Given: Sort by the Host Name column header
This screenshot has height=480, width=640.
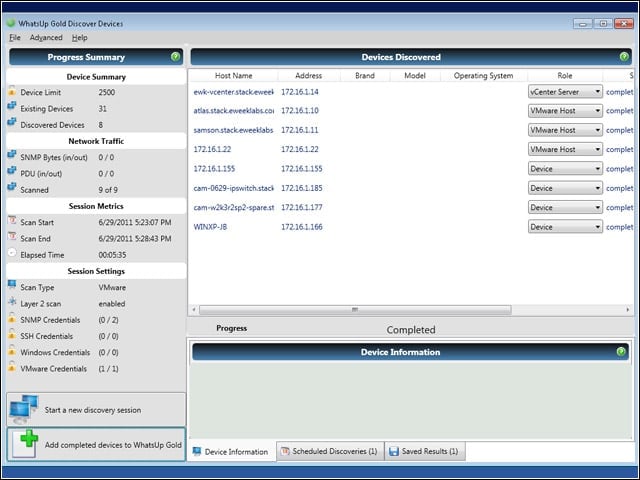Looking at the screenshot, I should [233, 76].
